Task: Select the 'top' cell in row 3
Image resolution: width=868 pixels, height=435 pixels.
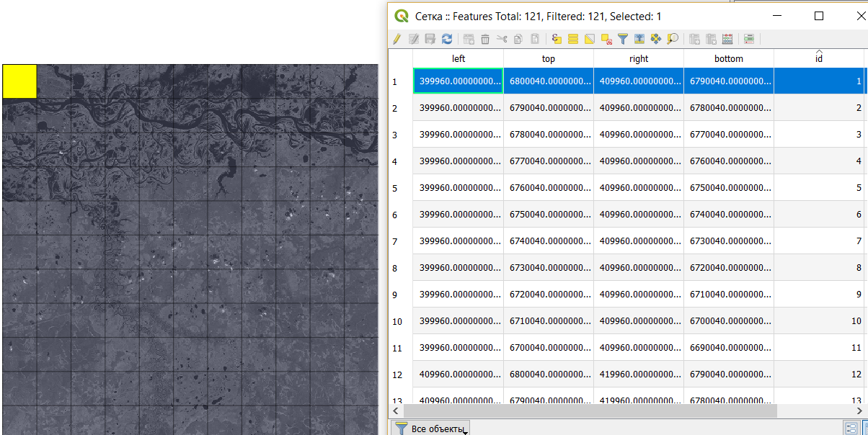Action: click(x=548, y=135)
